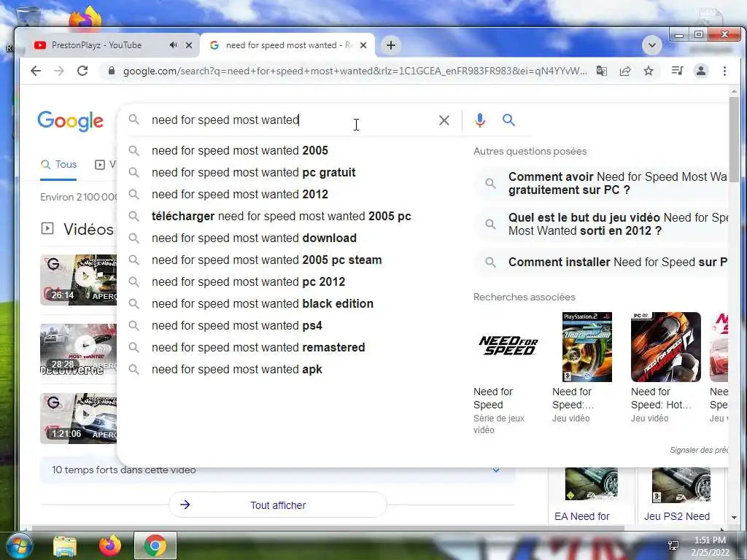
Task: Open the Chrome profile avatar
Action: click(x=701, y=71)
